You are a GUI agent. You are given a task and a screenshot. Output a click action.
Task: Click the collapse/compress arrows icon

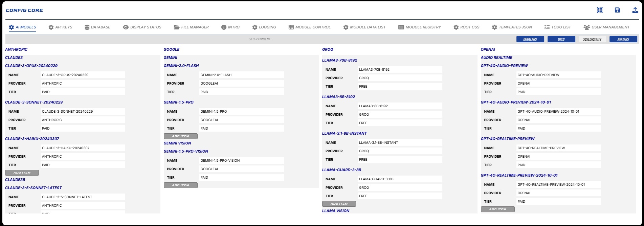(600, 10)
